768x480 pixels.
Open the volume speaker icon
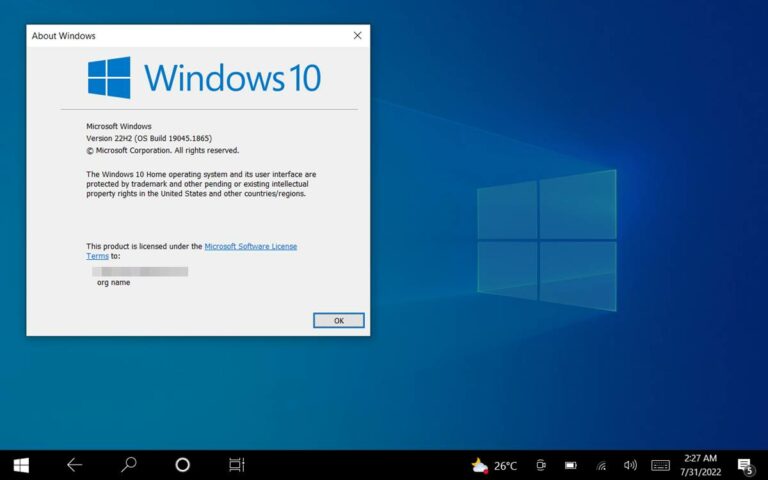coord(630,465)
